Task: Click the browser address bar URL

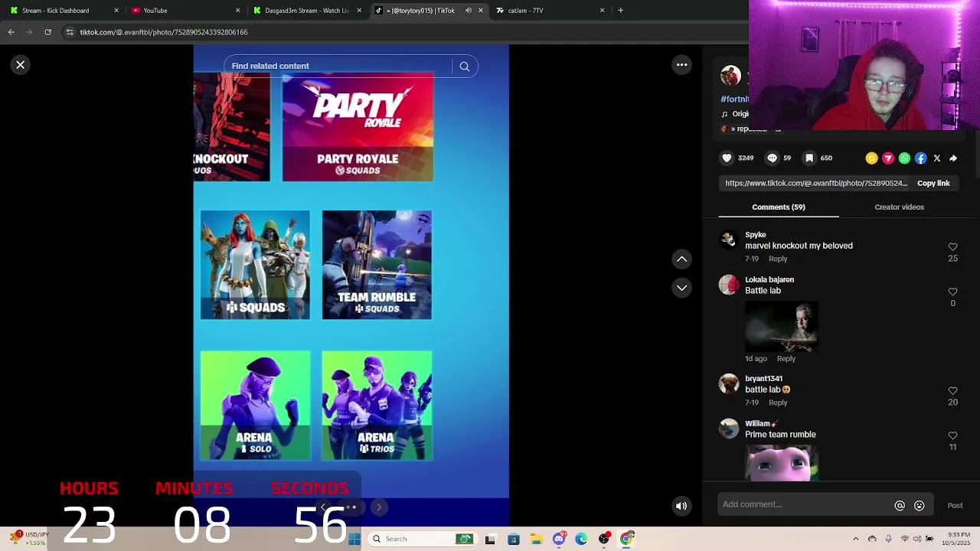Action: click(164, 32)
